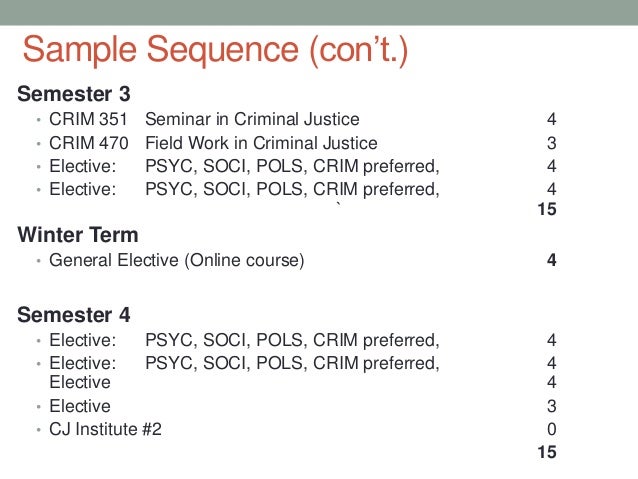Select Field Work in Criminal Justice
Viewport: 638px width, 479px height.
(x=261, y=143)
